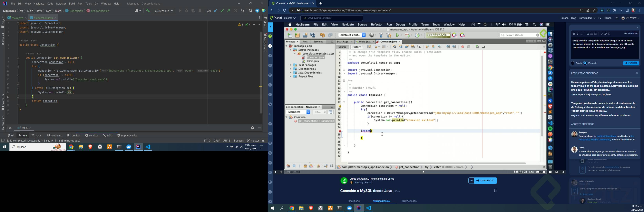The width and height of the screenshot is (644, 212).
Task: Select the Pregunta radio button
Action: 585,63
